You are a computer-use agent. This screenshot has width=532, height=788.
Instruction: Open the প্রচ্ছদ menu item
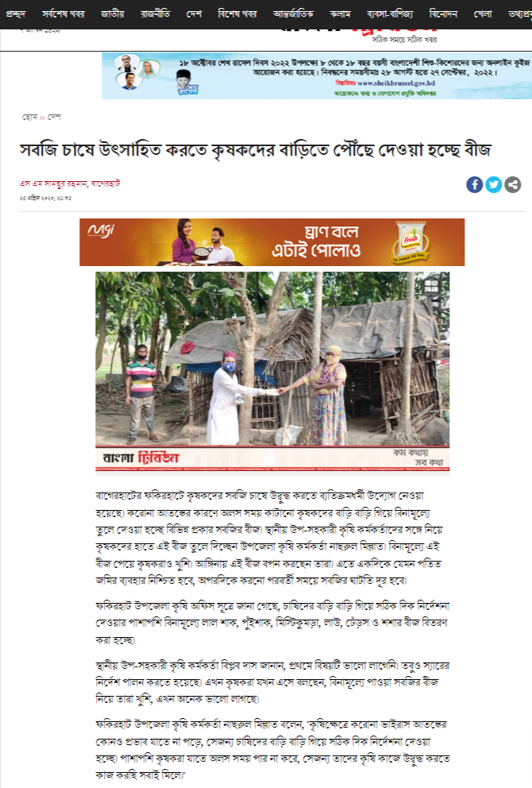click(x=16, y=14)
